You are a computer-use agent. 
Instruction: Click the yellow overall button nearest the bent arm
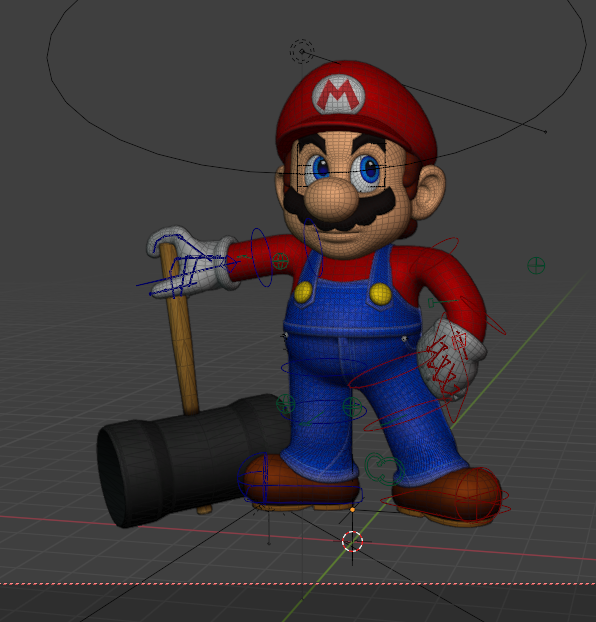381,294
